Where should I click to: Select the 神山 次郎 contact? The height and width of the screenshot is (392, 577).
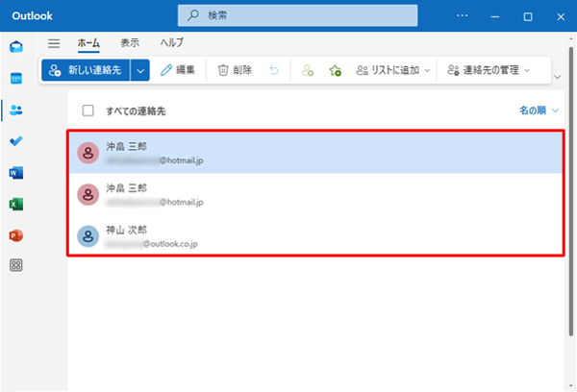pyautogui.click(x=316, y=236)
